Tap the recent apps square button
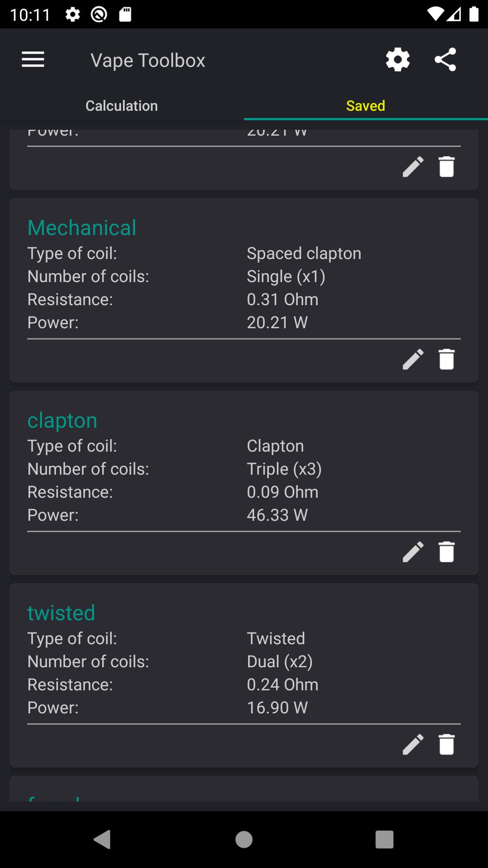The width and height of the screenshot is (488, 868). coord(385,840)
